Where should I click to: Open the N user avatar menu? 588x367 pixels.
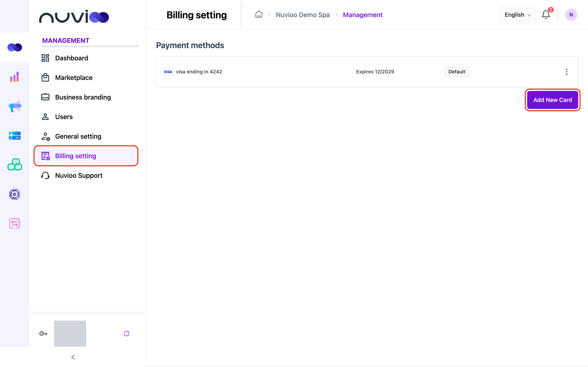pyautogui.click(x=571, y=14)
